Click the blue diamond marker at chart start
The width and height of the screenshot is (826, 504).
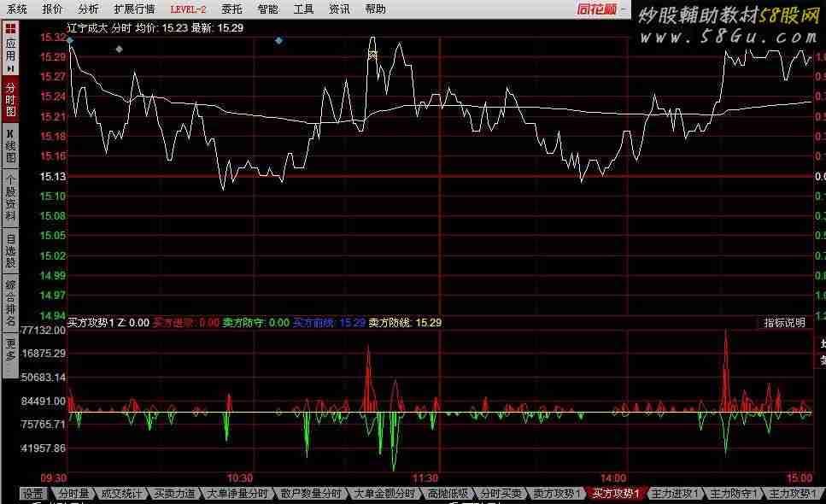[x=70, y=40]
